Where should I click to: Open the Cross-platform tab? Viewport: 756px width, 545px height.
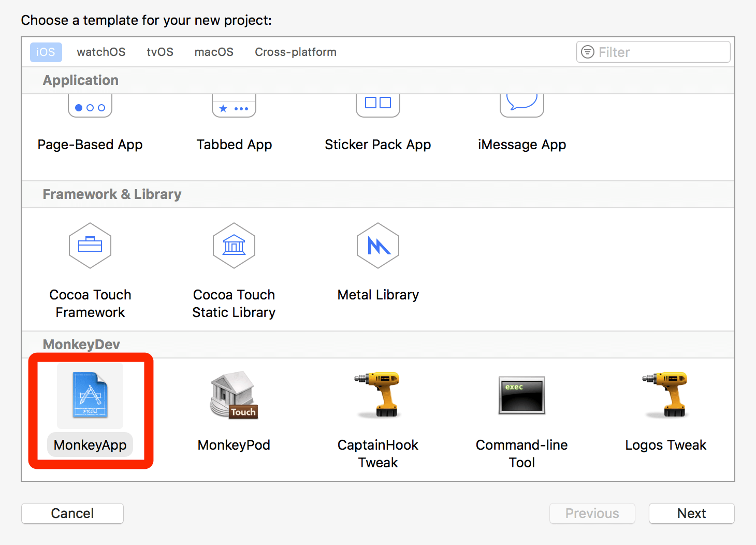(x=296, y=52)
